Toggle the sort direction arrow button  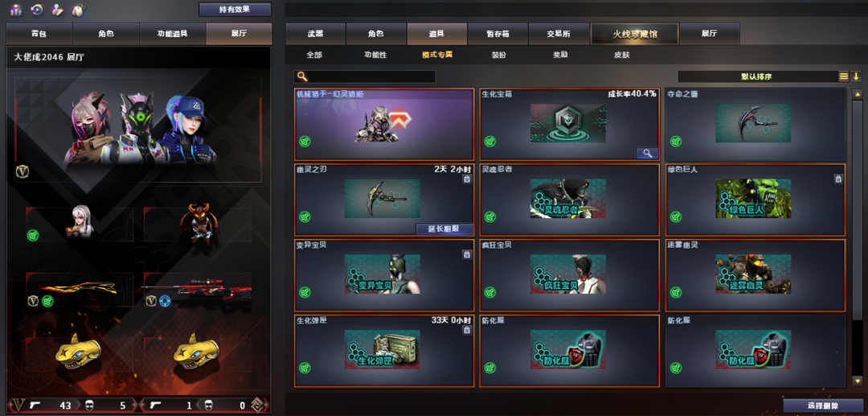[856, 76]
